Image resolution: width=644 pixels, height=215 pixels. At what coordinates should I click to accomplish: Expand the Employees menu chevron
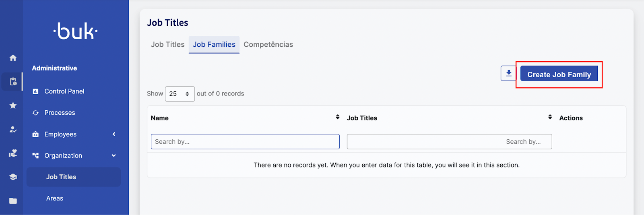(114, 134)
